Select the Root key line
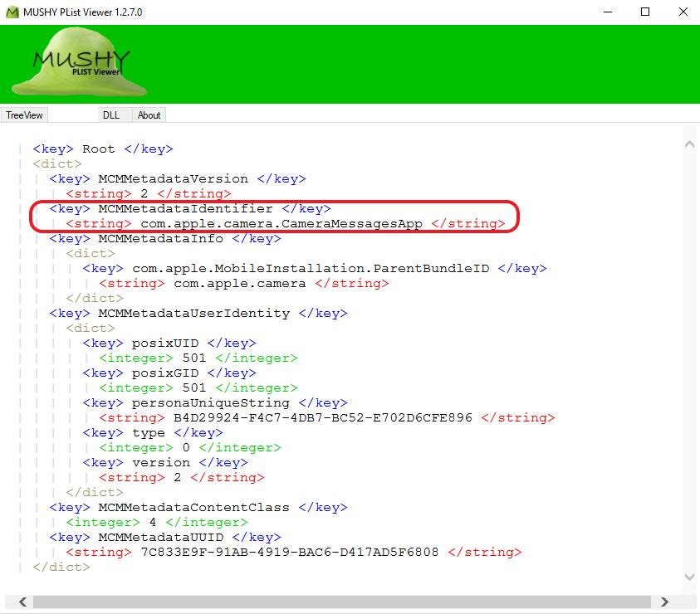 pos(103,149)
